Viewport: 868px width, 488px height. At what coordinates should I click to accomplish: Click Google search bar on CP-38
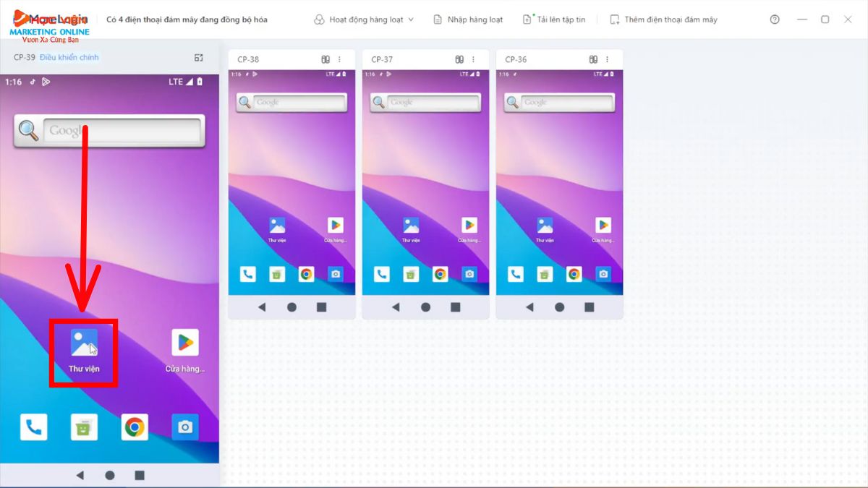coord(292,103)
